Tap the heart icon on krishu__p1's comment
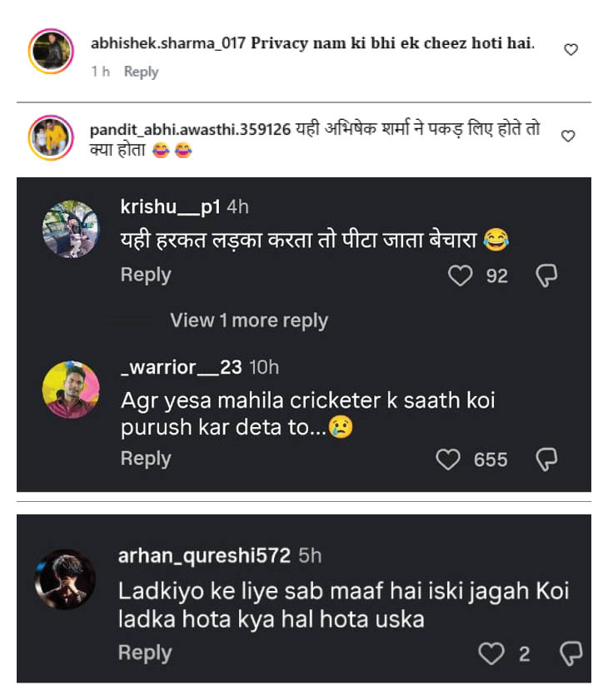This screenshot has height=700, width=608. point(460,274)
